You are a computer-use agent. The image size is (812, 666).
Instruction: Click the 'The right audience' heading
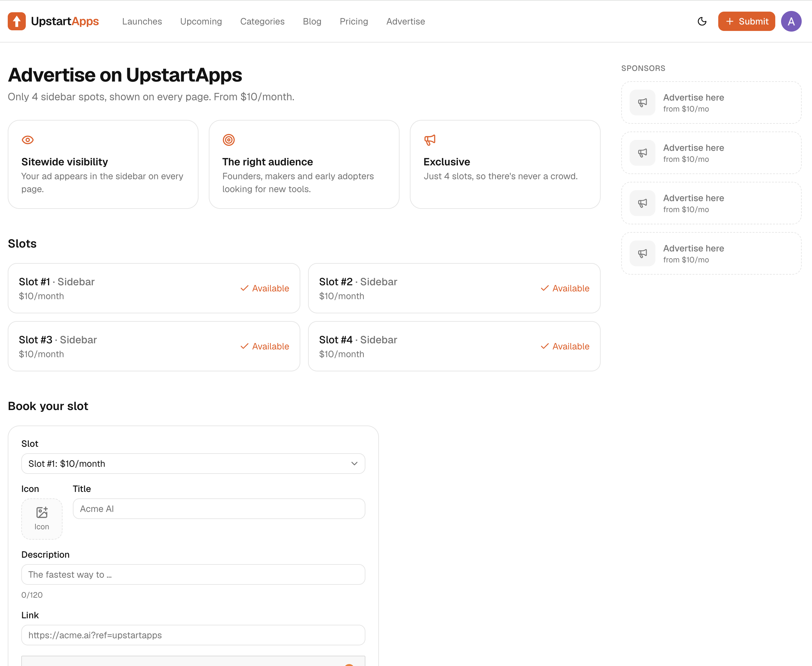click(267, 162)
